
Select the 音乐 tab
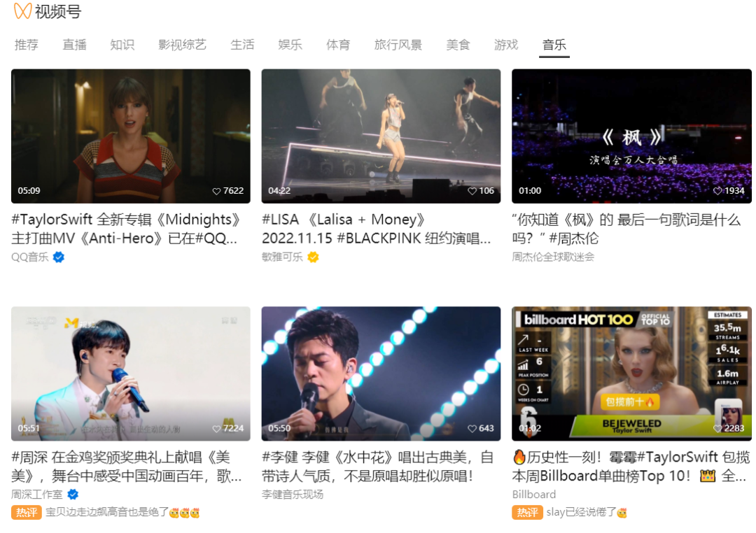pos(554,45)
